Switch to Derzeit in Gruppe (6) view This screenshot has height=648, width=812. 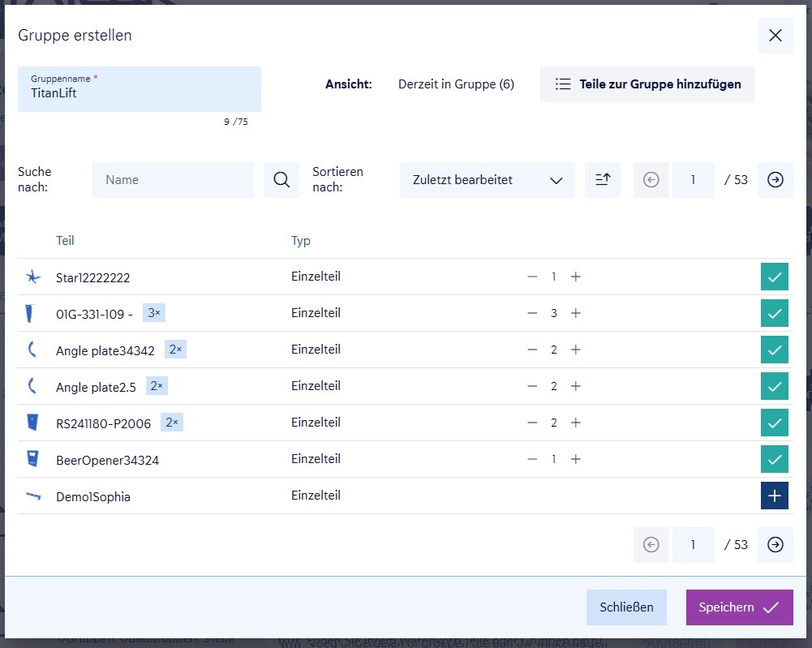(456, 84)
